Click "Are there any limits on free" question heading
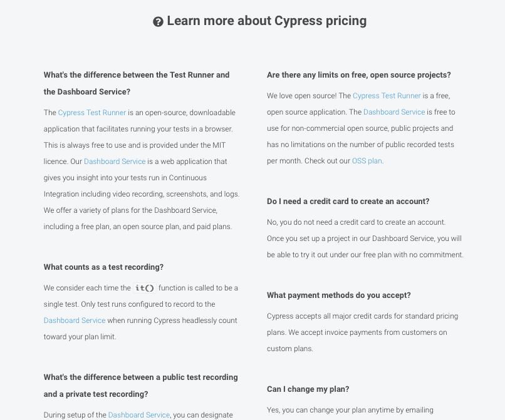This screenshot has width=505, height=420. [359, 75]
